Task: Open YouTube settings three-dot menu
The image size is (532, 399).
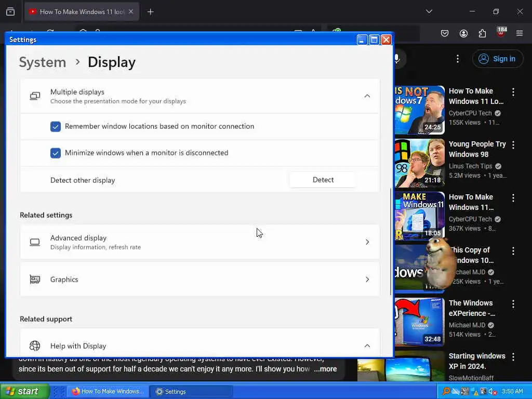Action: [x=458, y=59]
